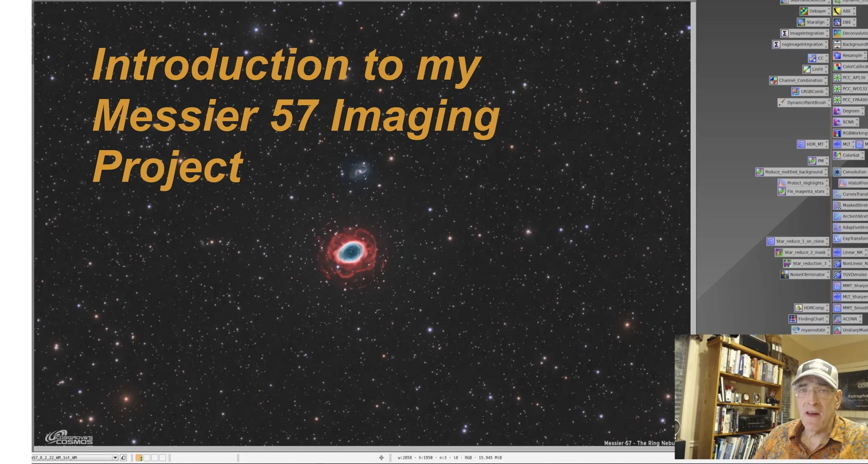Click the Ring Nebula in the image
Viewport: 868px width, 464px height.
click(x=351, y=251)
